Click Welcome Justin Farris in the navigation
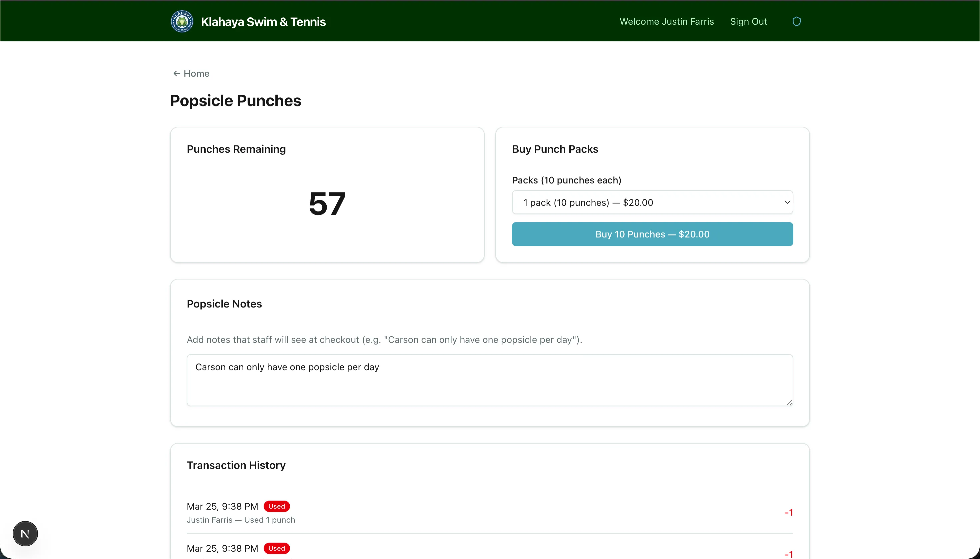Image resolution: width=980 pixels, height=559 pixels. 666,21
